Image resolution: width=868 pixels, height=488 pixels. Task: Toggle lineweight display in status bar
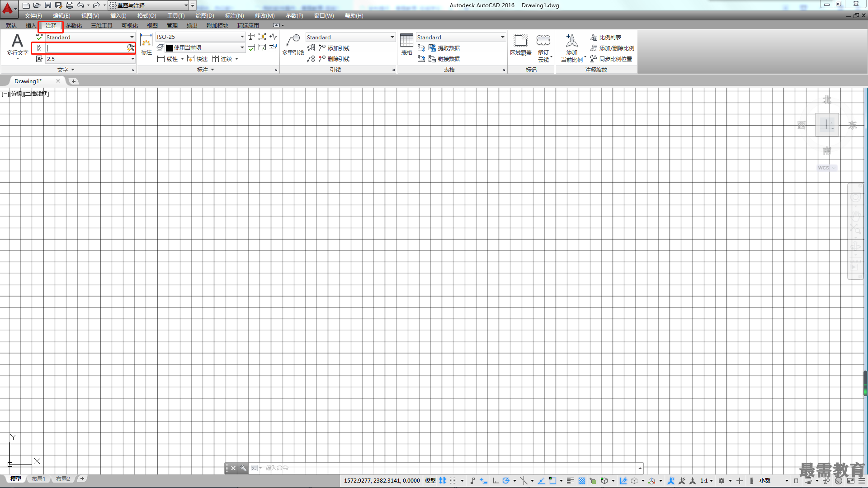pyautogui.click(x=571, y=481)
